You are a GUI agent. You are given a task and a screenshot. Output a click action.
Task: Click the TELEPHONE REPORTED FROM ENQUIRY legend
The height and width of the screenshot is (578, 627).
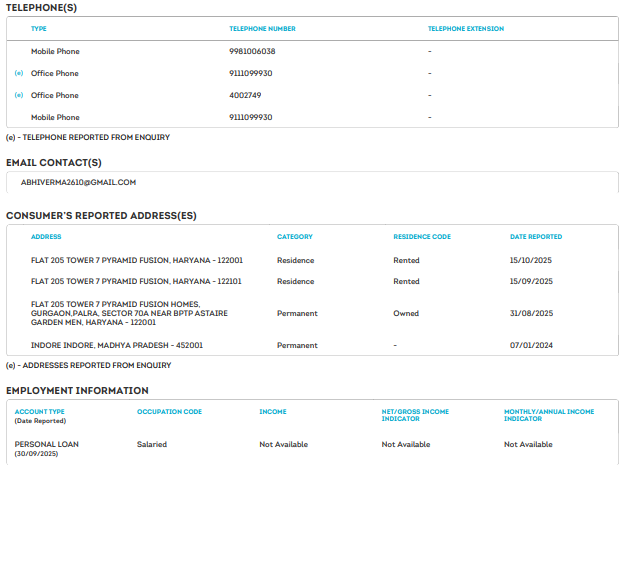88,137
